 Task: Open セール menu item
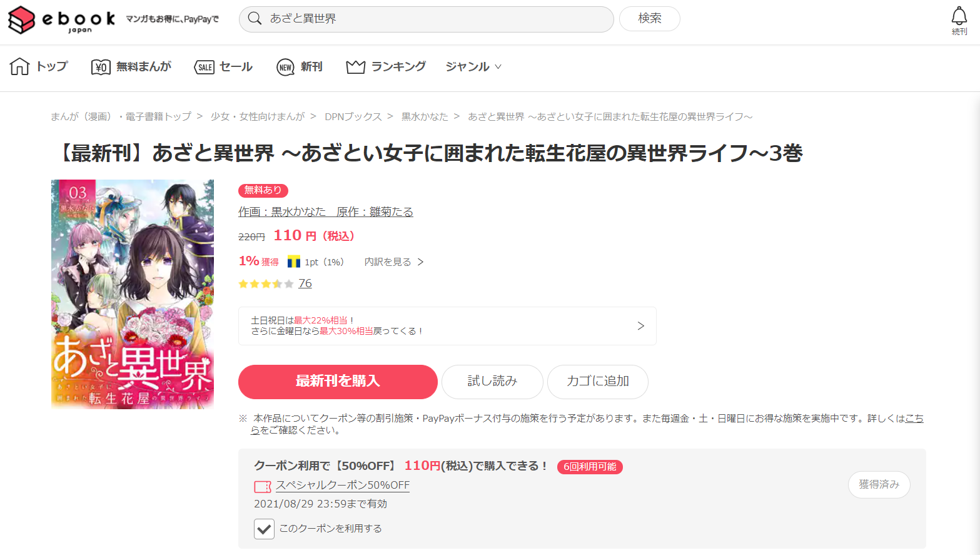point(236,66)
